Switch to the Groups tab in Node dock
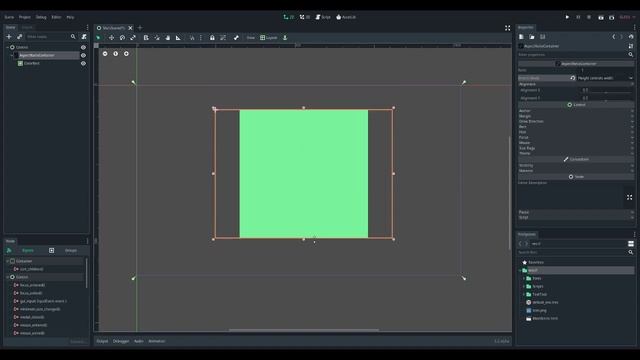This screenshot has height=360, width=640. [x=71, y=250]
